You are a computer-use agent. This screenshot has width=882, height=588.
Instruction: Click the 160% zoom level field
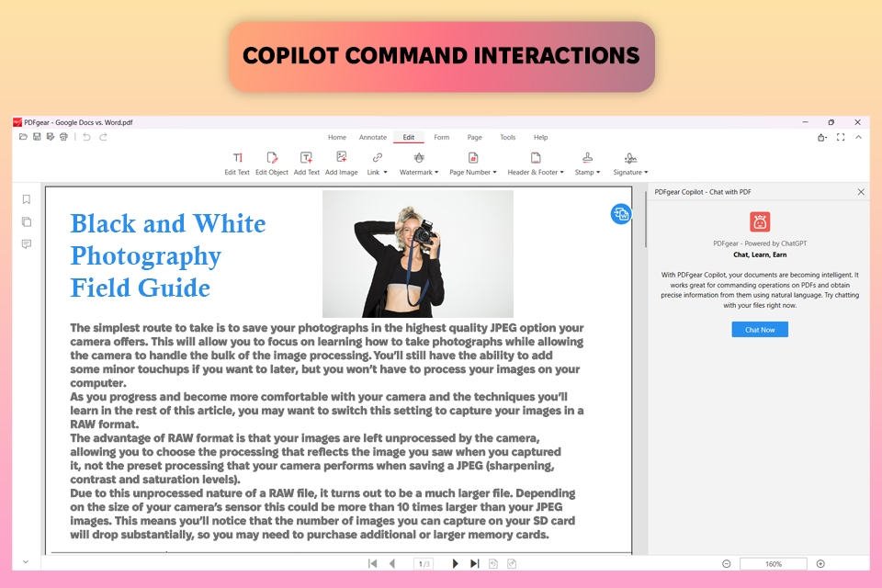tap(774, 564)
